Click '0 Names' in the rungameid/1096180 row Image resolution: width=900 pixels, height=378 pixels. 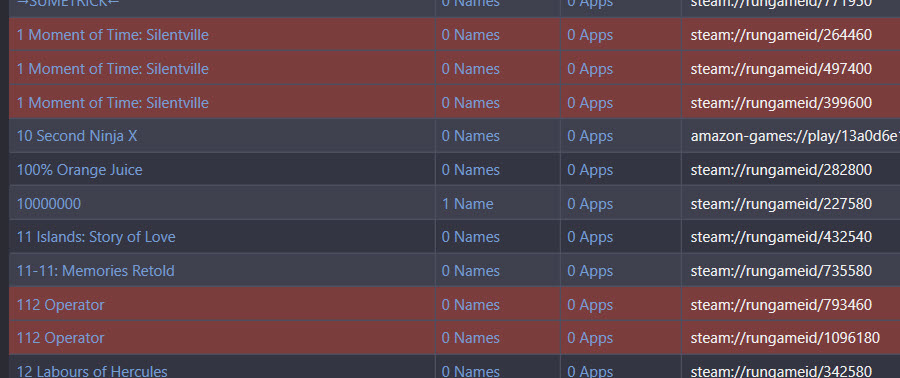(471, 338)
